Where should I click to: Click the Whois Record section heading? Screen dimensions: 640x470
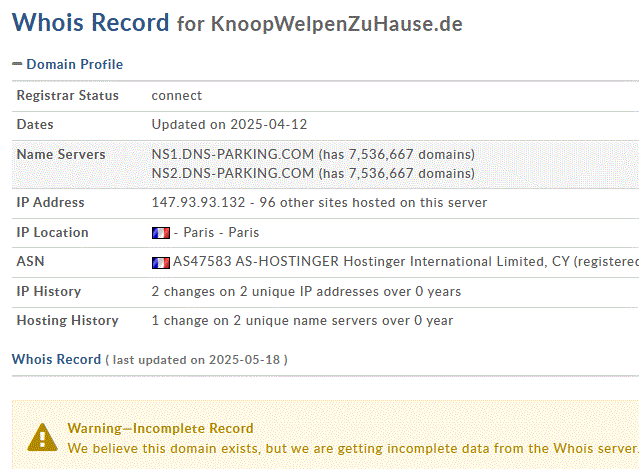56,359
